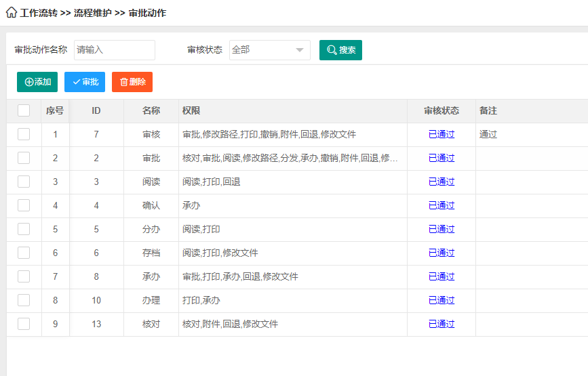Open 已通过 link in 承办 row
This screenshot has width=588, height=376.
[442, 276]
